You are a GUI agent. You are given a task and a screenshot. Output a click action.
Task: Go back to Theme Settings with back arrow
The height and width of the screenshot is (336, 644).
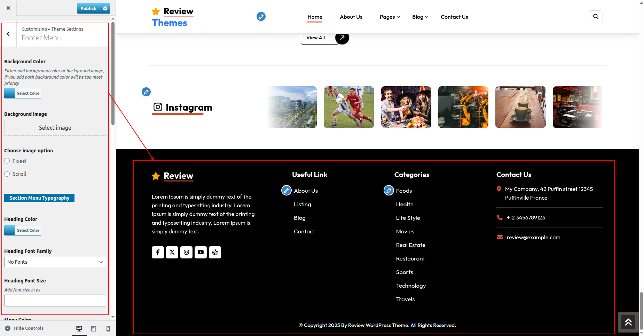[x=8, y=34]
